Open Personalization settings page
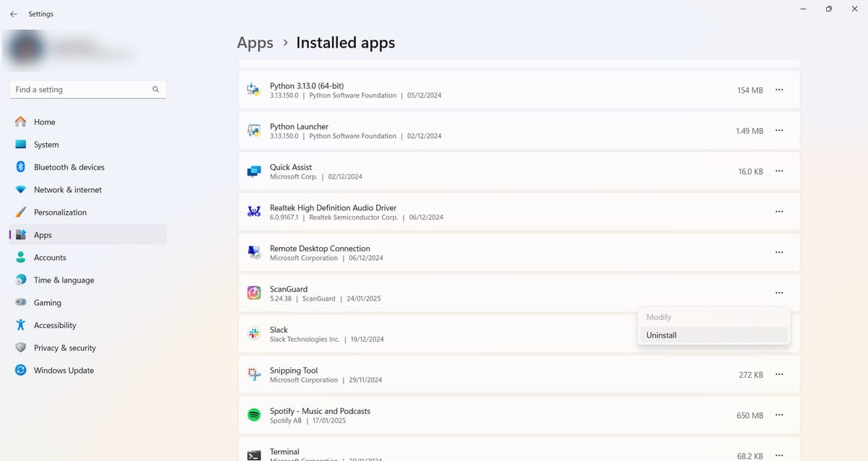The image size is (868, 461). (88, 212)
